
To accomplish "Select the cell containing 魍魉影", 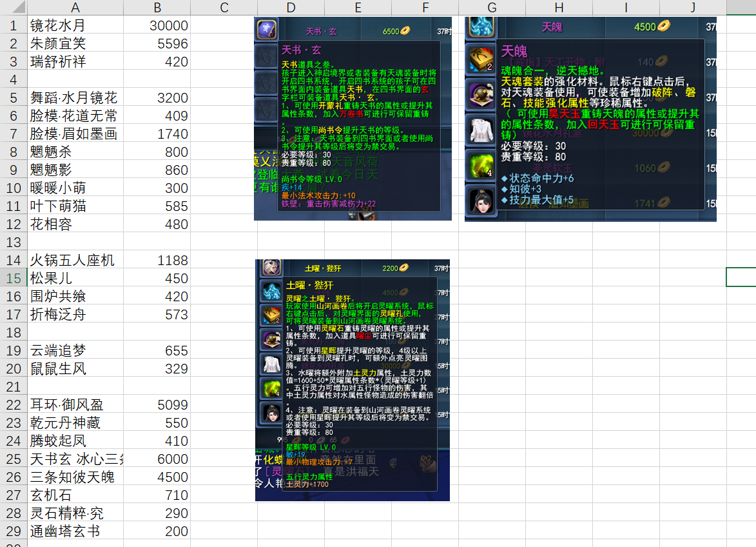I will pyautogui.click(x=75, y=170).
